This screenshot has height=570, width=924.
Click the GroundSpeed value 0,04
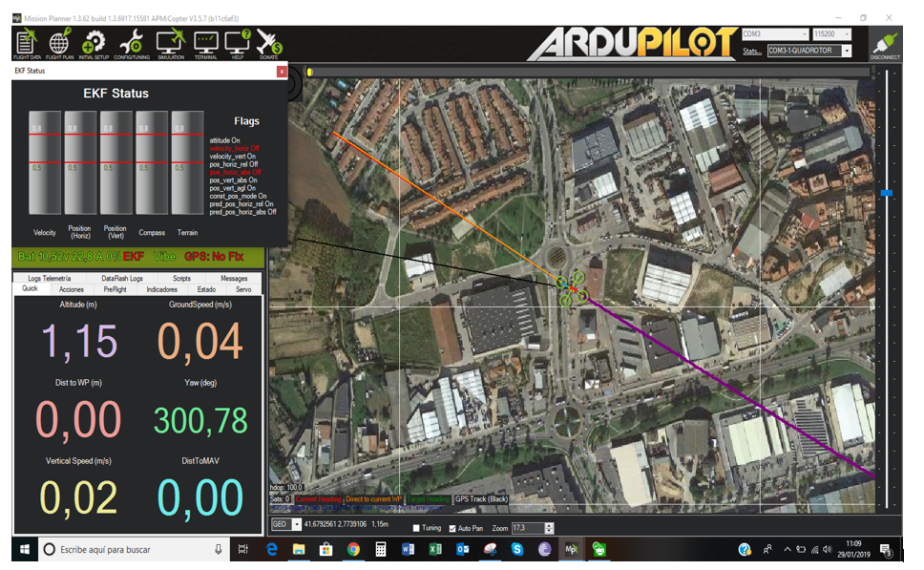(x=200, y=341)
